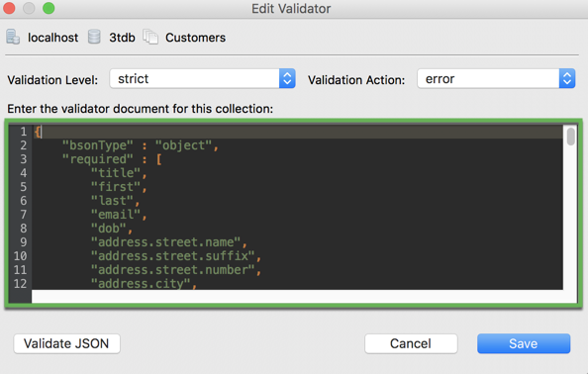Click line number 12 in the gutter

pos(20,284)
